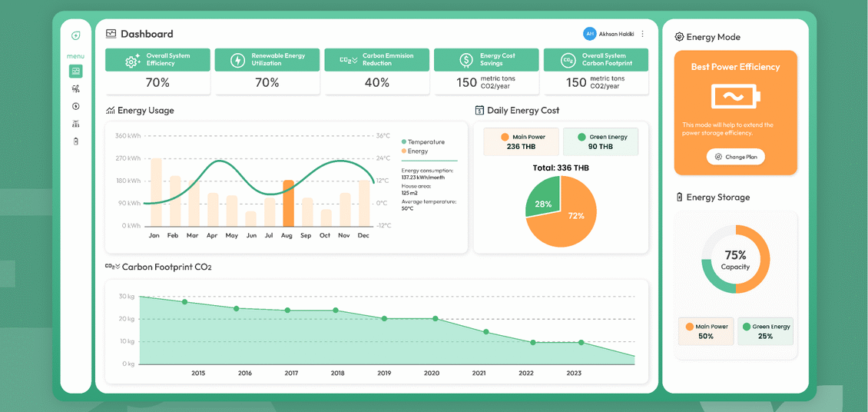Click the Overall System Efficiency gear icon
The width and height of the screenshot is (868, 412).
coord(132,61)
